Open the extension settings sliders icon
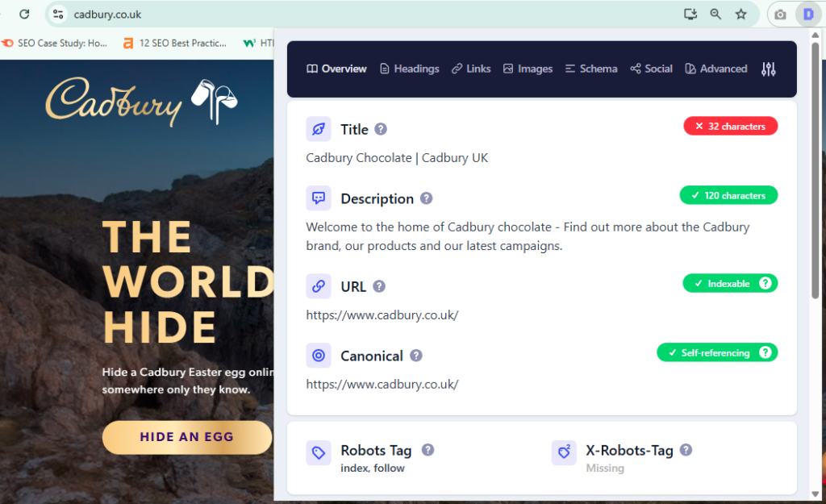The image size is (826, 504). pos(769,69)
